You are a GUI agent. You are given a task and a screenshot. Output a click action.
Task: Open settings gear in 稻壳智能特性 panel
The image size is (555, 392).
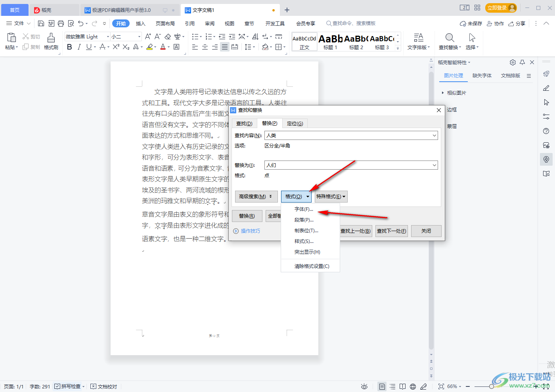pyautogui.click(x=513, y=62)
